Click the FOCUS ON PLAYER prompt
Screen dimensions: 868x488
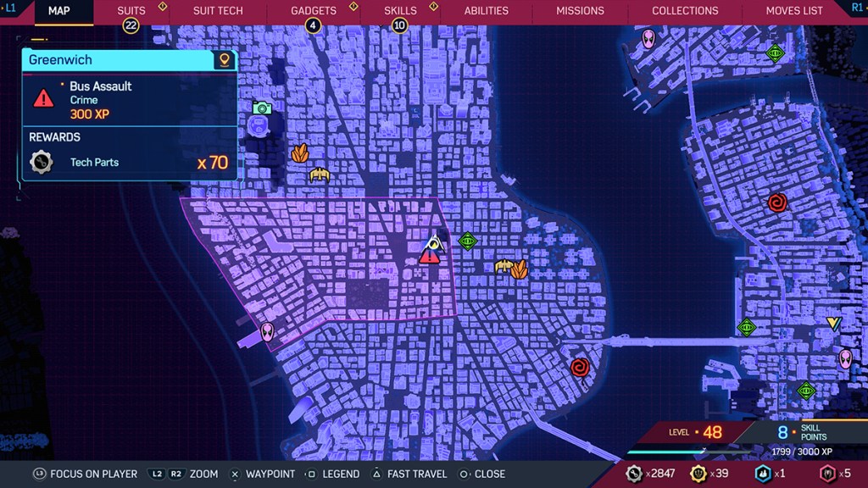click(86, 474)
